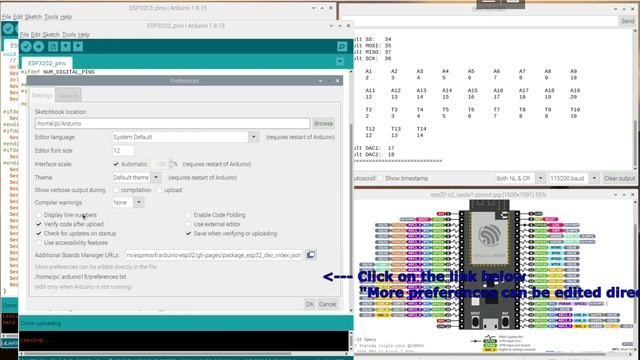Click the Sketchbook location path field
This screenshot has width=640, height=360.
172,123
